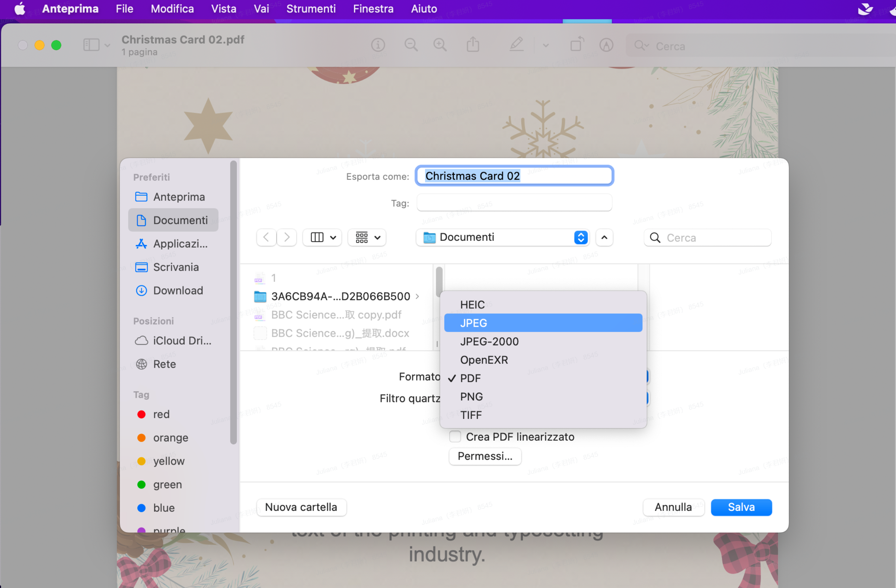896x588 pixels.
Task: Select the highlight pen icon
Action: [x=516, y=45]
